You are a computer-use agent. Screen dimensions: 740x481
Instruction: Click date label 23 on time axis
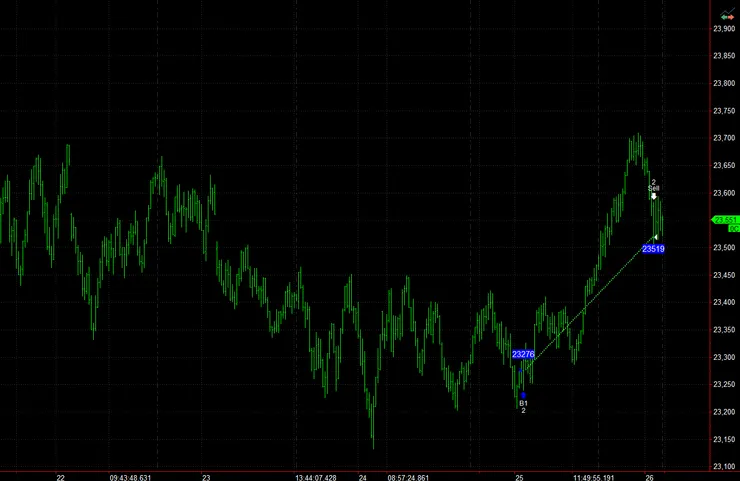206,477
